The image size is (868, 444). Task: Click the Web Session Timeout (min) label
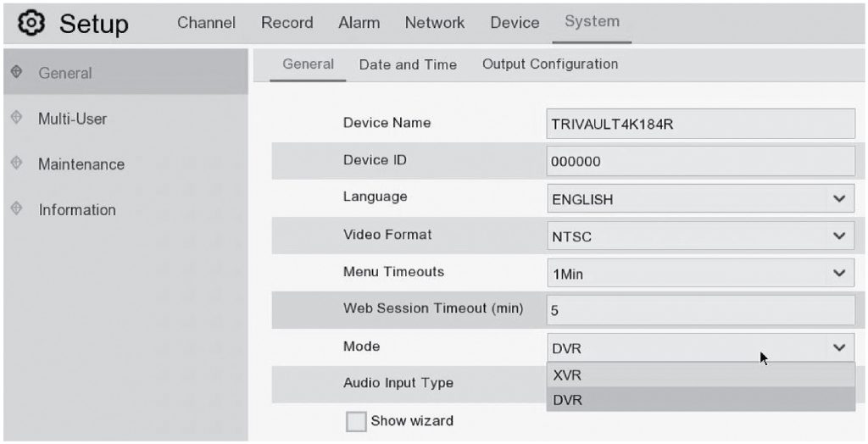click(x=433, y=308)
